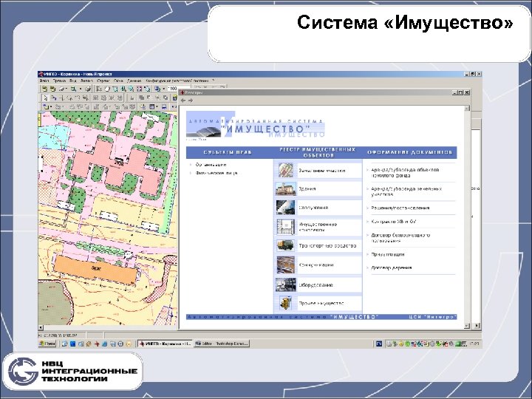Open the Решения/постановления document link
Screen dimensions: 532x399
(400, 208)
